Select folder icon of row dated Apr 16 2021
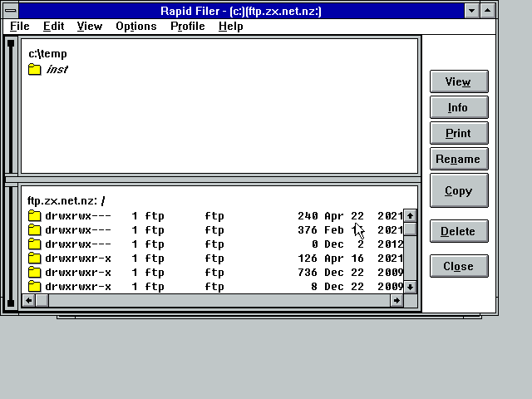The image size is (532, 399). 34,259
